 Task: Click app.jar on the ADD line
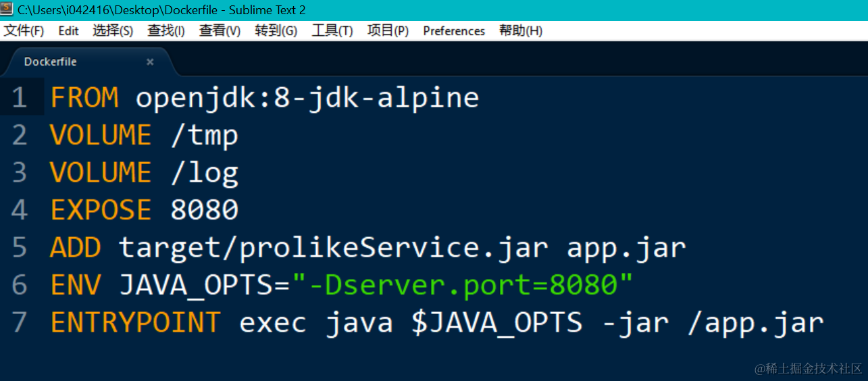coord(626,249)
